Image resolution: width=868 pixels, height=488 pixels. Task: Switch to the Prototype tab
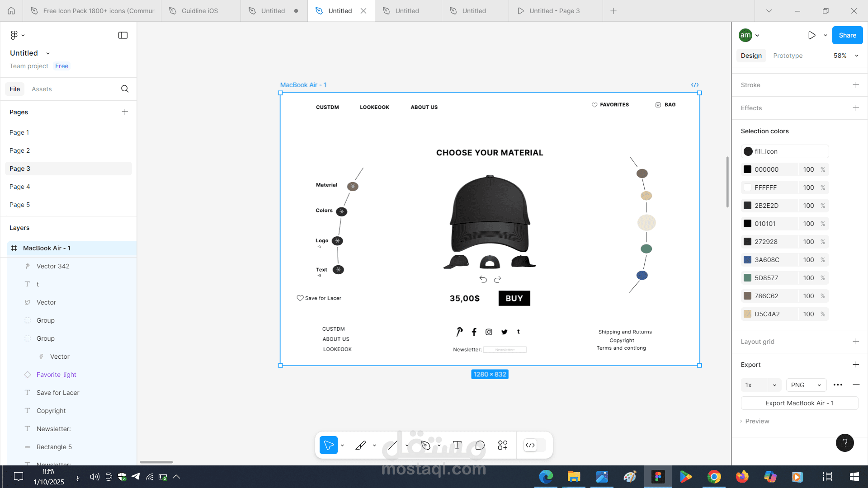(788, 56)
